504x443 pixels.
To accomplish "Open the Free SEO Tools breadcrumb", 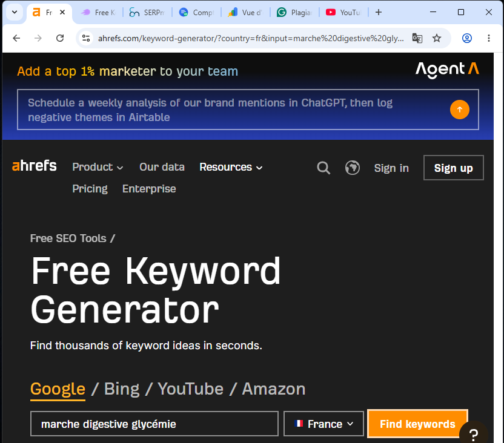I will pyautogui.click(x=68, y=238).
